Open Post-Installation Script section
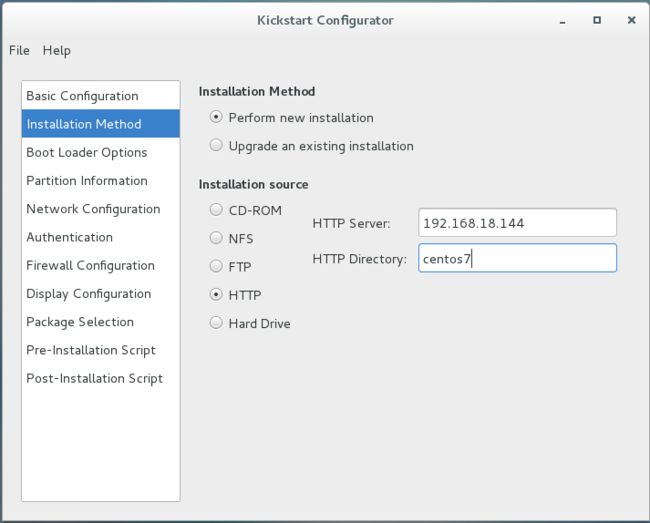Image resolution: width=650 pixels, height=523 pixels. click(x=101, y=378)
